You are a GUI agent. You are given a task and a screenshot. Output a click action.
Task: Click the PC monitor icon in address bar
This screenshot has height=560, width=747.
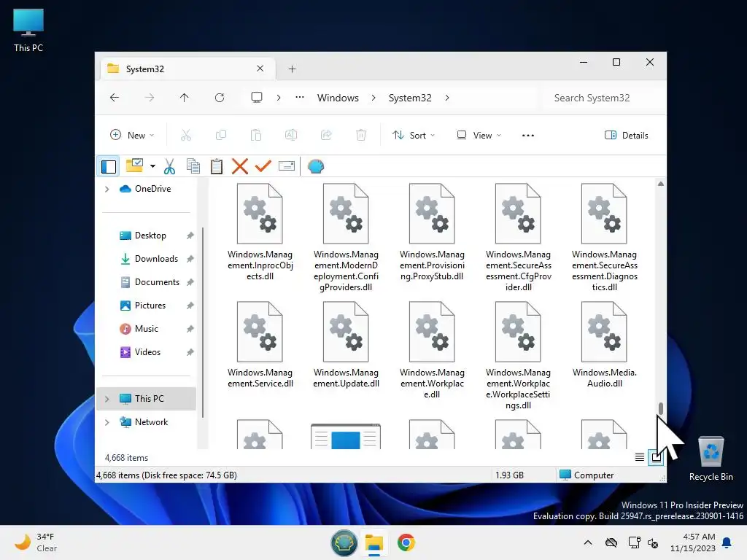pyautogui.click(x=257, y=98)
